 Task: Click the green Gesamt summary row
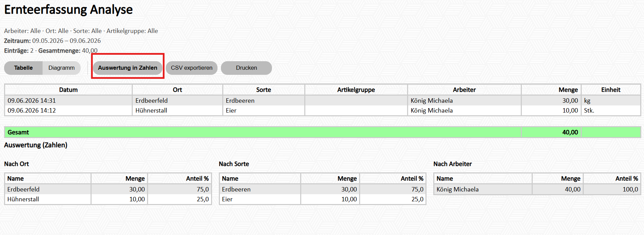point(322,132)
